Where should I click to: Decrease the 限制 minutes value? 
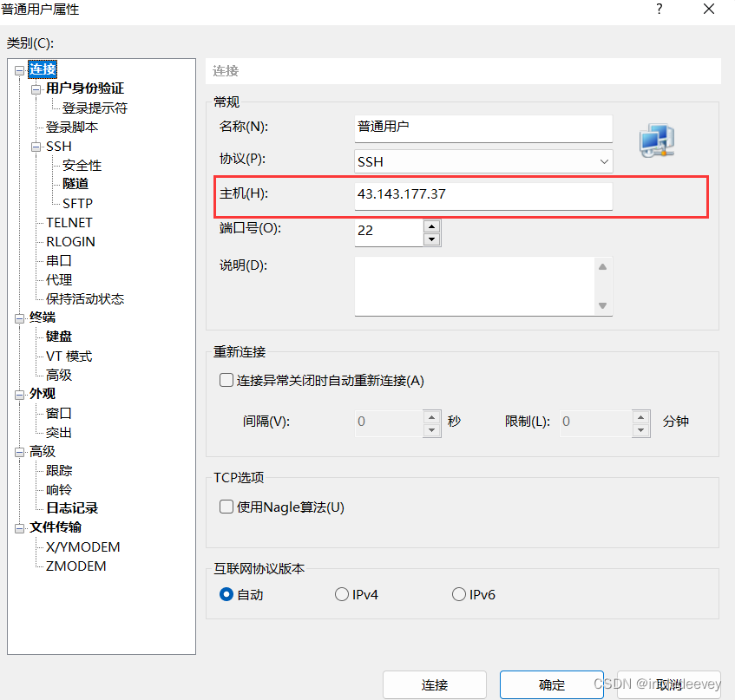(x=640, y=429)
